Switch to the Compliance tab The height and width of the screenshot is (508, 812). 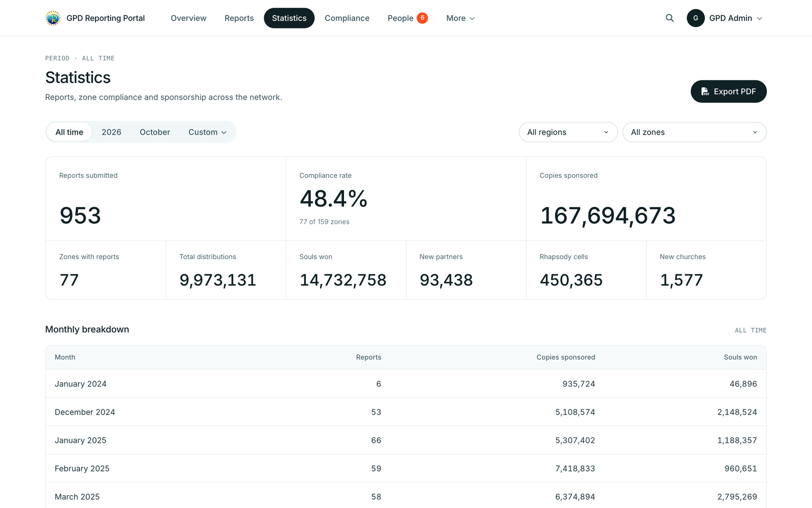click(x=347, y=18)
